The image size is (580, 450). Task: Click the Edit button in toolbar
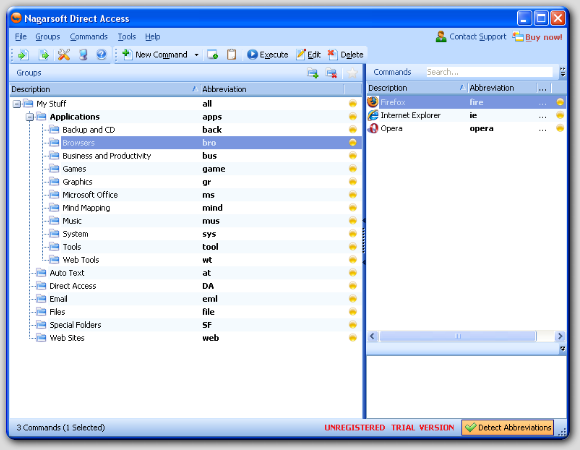click(308, 55)
